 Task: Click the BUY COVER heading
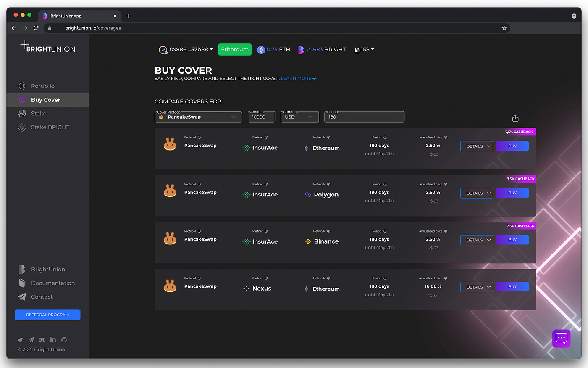click(183, 70)
